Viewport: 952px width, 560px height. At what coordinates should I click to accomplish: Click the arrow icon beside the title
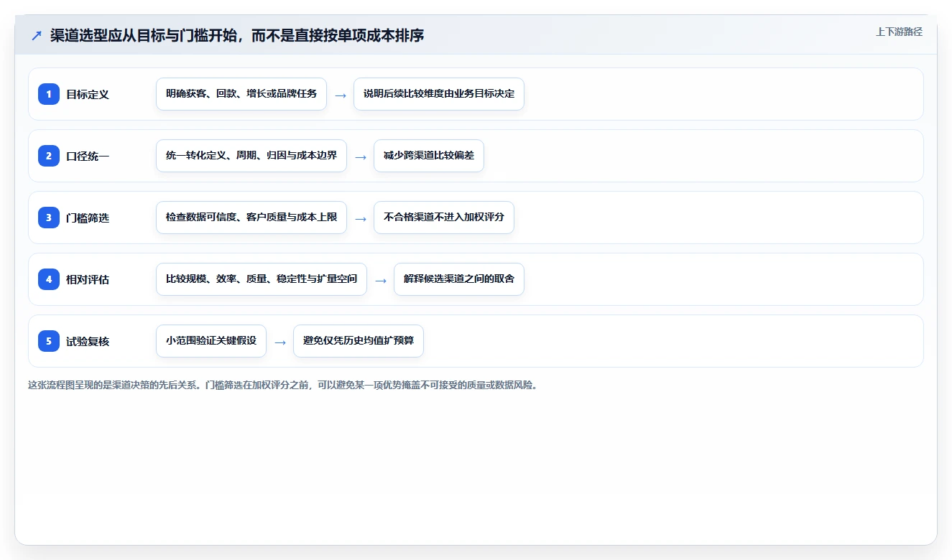37,35
